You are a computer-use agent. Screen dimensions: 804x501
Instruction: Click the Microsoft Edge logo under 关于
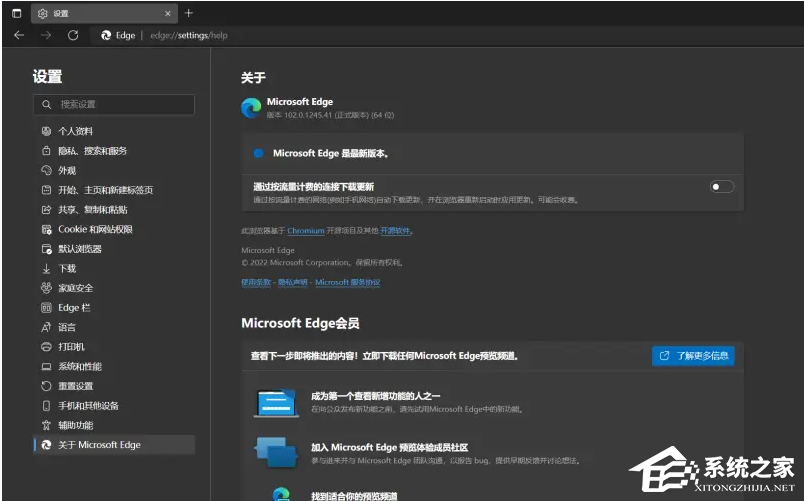coord(251,108)
